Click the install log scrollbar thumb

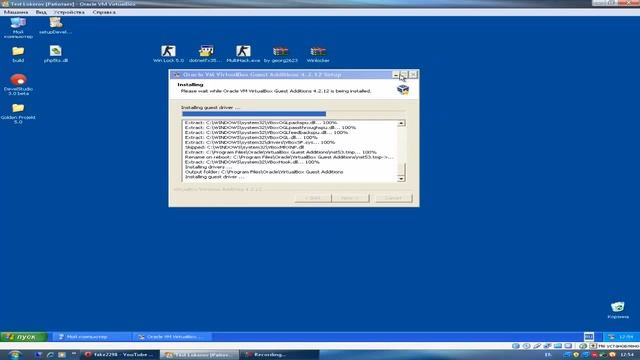pyautogui.click(x=401, y=169)
